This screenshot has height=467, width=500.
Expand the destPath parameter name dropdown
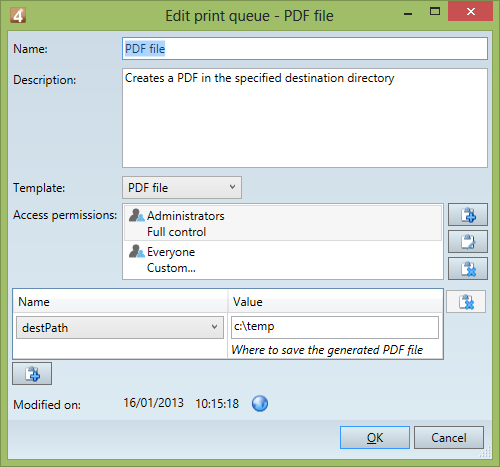120,328
